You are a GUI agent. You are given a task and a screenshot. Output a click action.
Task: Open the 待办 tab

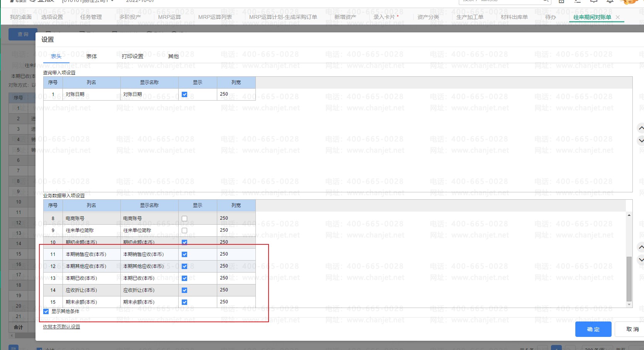point(551,17)
